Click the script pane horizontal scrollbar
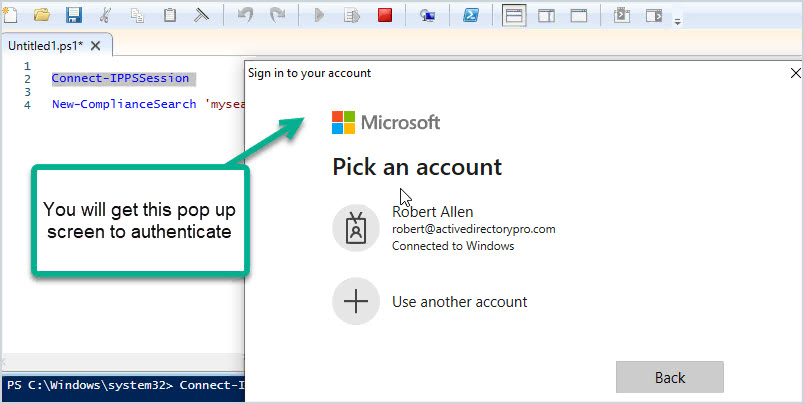 (x=122, y=360)
